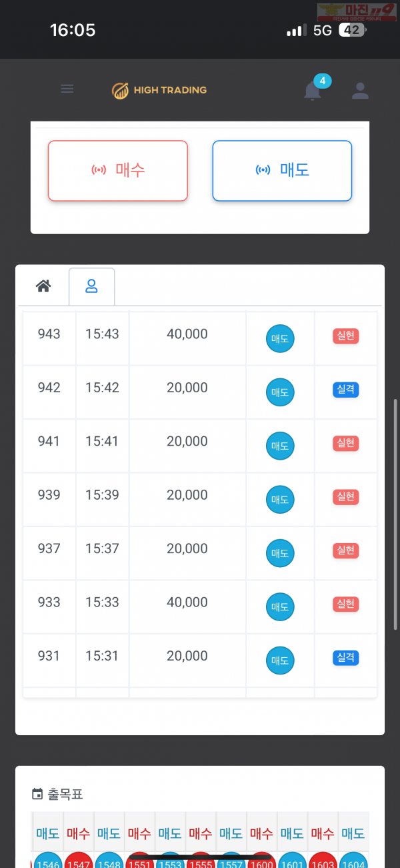Click the calendar icon beside 출목표

[37, 794]
